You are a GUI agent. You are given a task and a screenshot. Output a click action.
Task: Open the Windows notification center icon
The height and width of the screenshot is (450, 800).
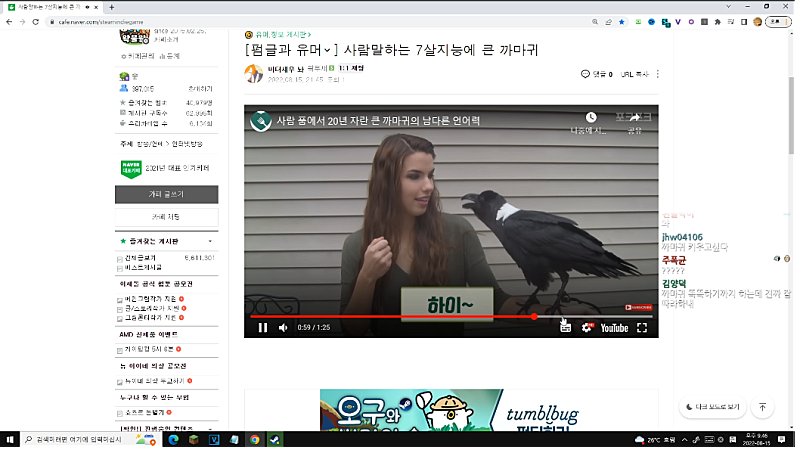[782, 440]
